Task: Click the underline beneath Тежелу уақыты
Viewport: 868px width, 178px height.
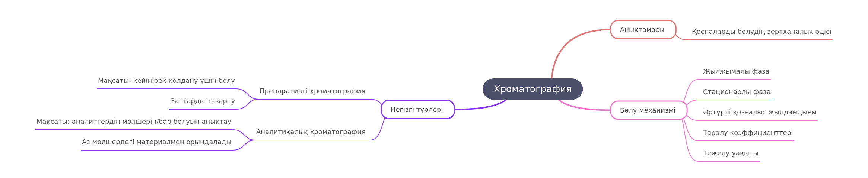Action: pos(728,161)
